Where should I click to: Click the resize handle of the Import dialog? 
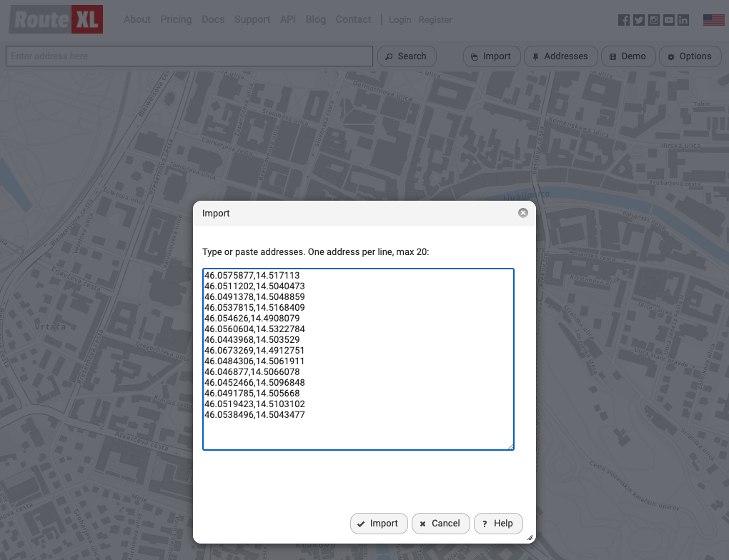click(x=530, y=538)
